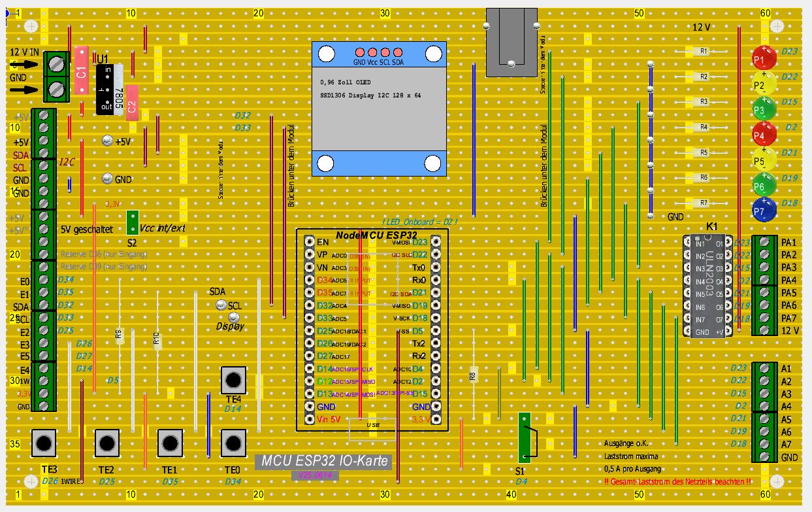Select the TE0 pushbutton
The height and width of the screenshot is (512, 812).
point(233,443)
